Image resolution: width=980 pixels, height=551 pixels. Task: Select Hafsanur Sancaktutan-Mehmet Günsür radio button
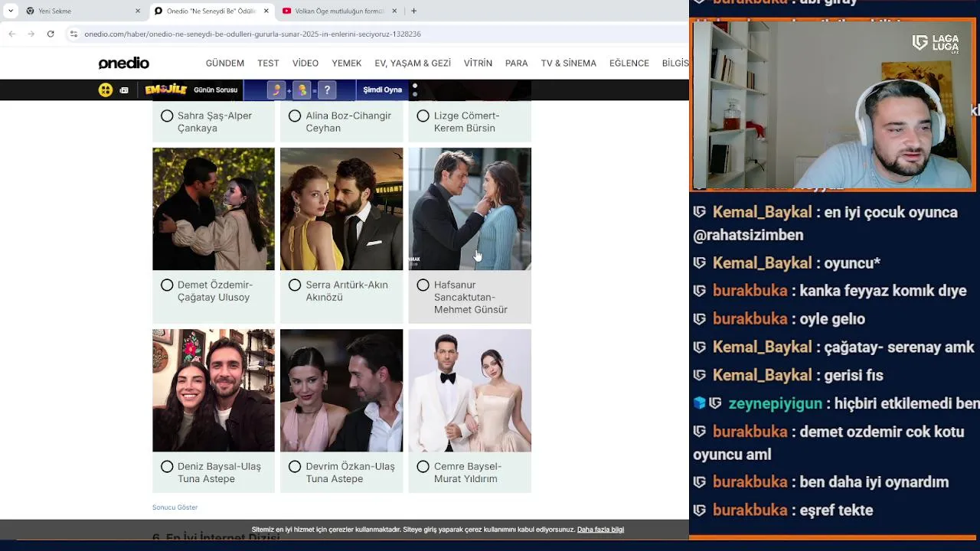[423, 285]
